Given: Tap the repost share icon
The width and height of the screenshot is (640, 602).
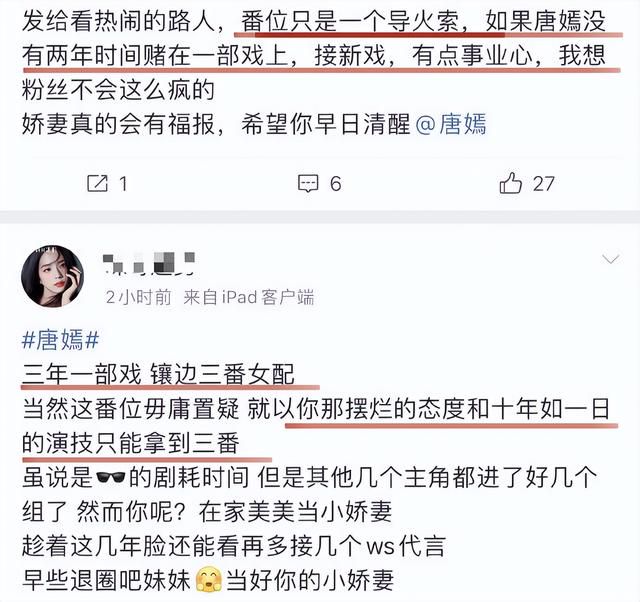Looking at the screenshot, I should click(x=98, y=183).
